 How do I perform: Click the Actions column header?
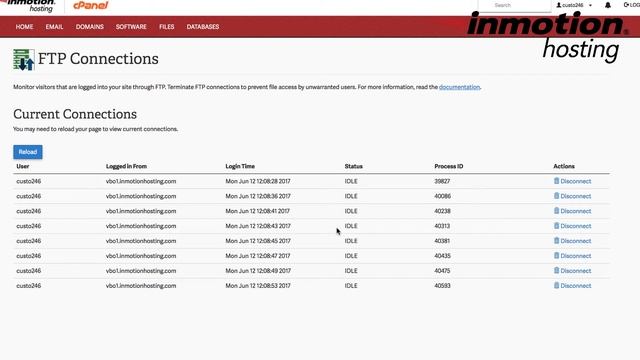[564, 167]
